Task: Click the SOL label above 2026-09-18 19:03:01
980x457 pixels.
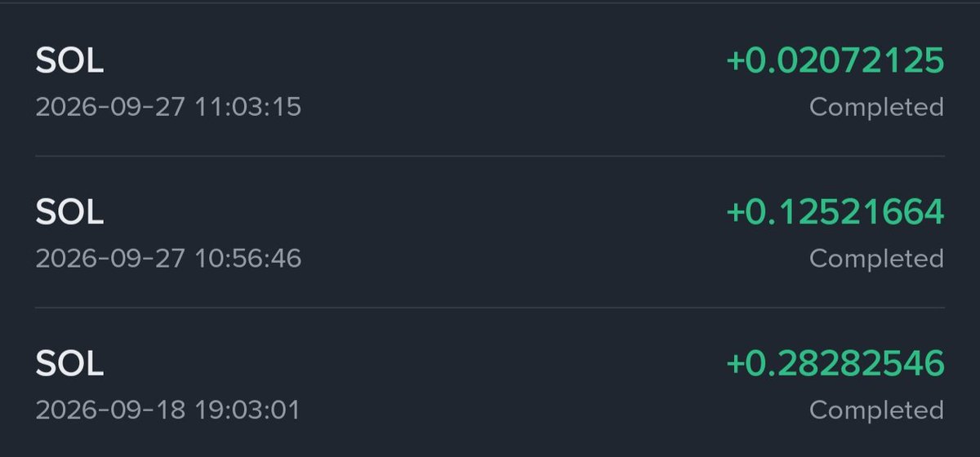Action: pos(69,364)
